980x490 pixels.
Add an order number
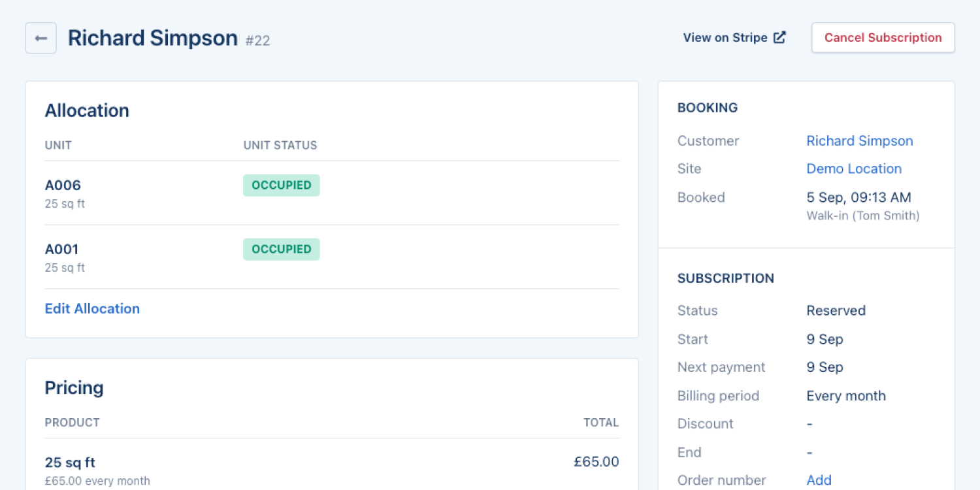pyautogui.click(x=819, y=480)
